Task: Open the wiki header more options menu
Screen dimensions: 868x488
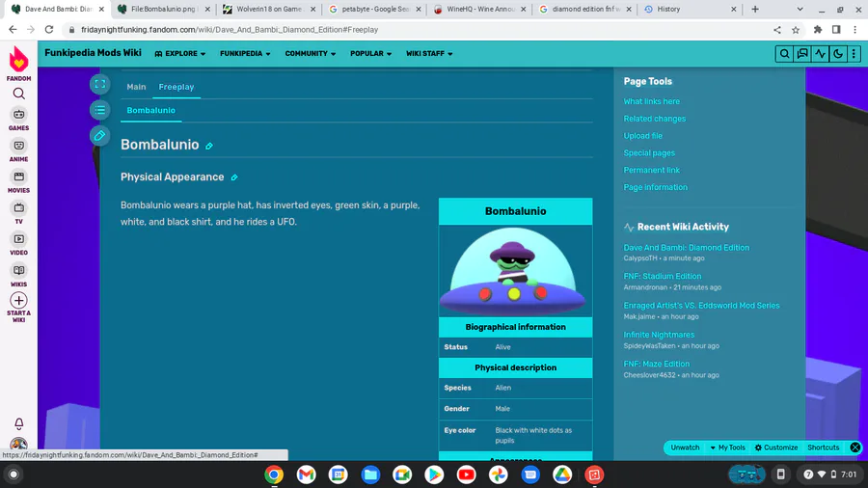Action: [x=854, y=54]
